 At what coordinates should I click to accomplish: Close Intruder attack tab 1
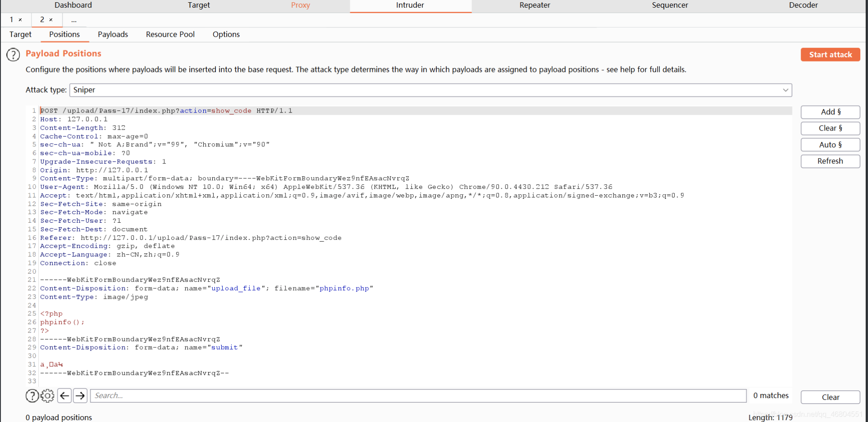pyautogui.click(x=20, y=20)
